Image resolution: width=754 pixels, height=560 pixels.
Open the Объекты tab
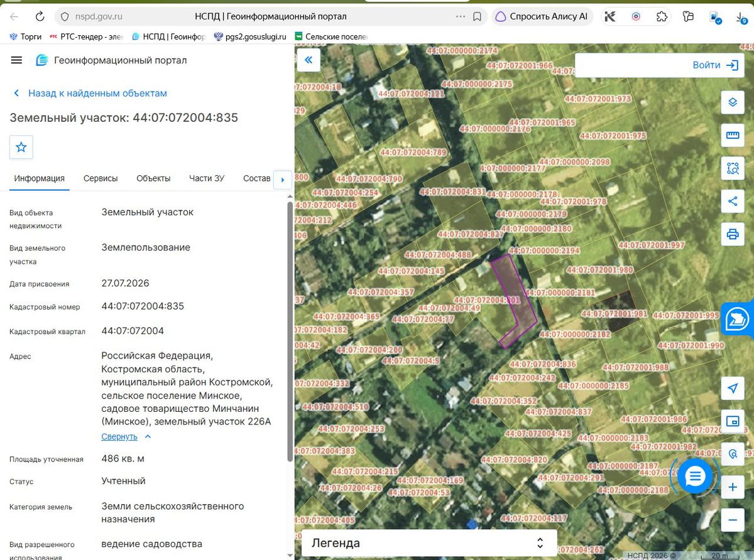click(153, 178)
